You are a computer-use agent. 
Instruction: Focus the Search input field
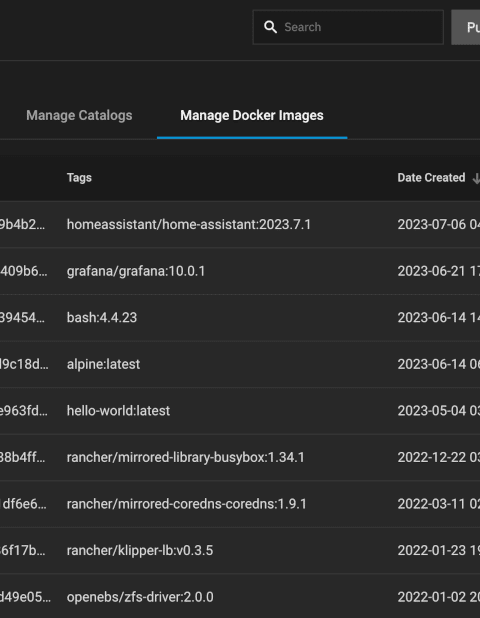[x=348, y=27]
